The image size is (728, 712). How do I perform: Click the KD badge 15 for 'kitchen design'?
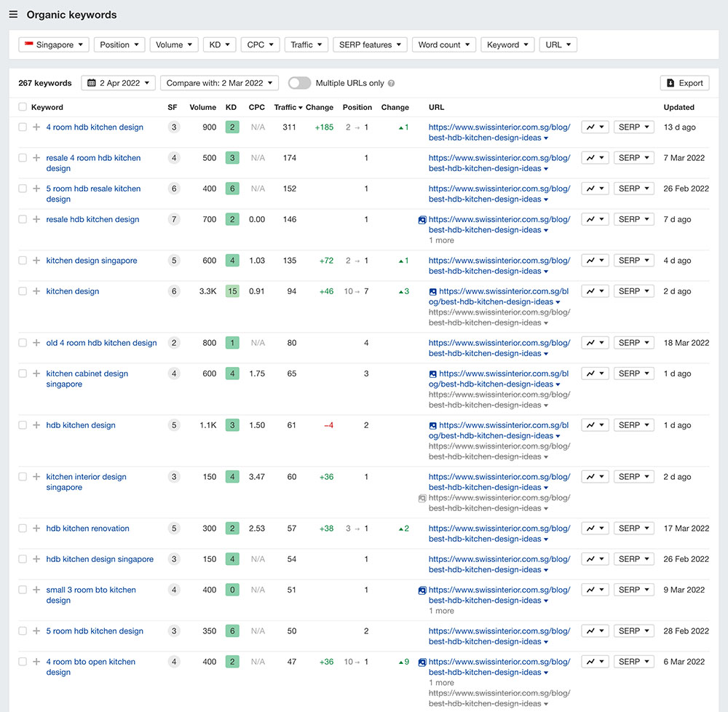point(232,291)
